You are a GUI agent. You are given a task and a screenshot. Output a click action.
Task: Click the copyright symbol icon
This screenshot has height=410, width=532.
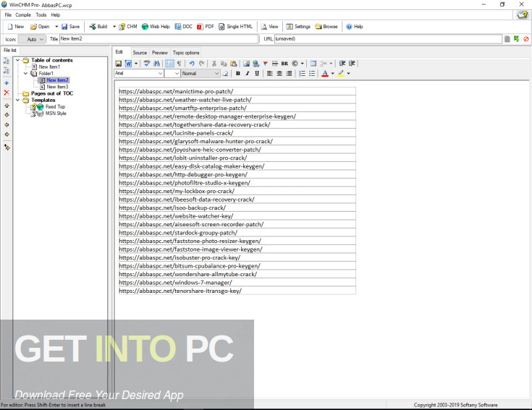(x=295, y=64)
